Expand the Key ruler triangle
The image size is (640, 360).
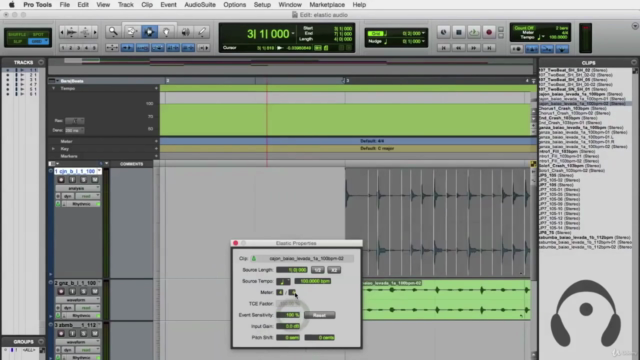[53, 149]
